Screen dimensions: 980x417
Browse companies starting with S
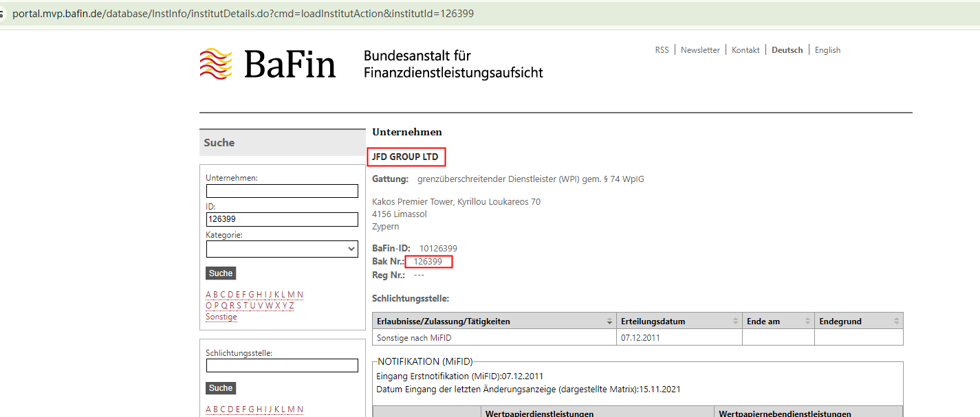[x=239, y=306]
